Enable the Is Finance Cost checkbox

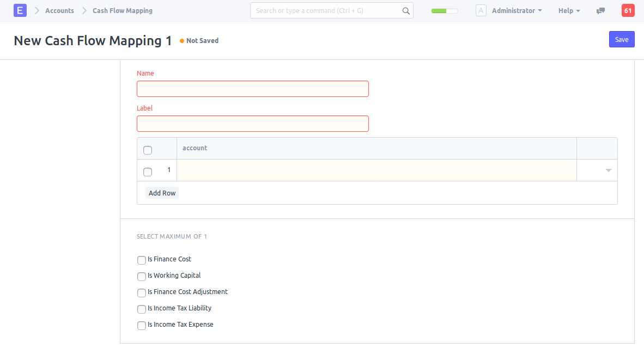pos(142,260)
